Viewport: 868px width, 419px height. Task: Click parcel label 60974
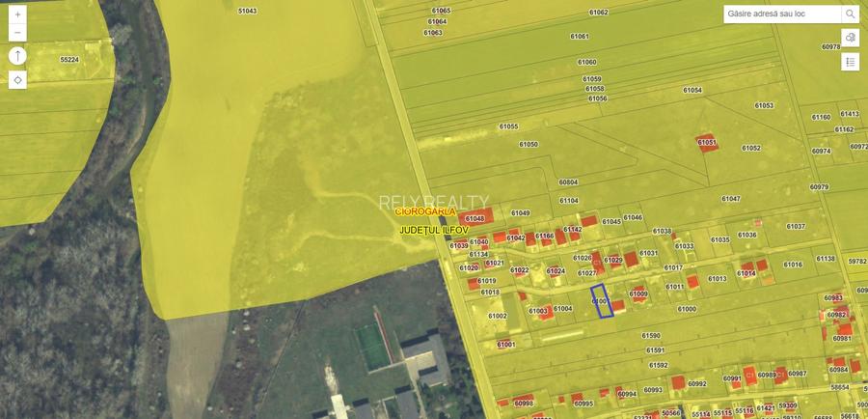point(821,151)
